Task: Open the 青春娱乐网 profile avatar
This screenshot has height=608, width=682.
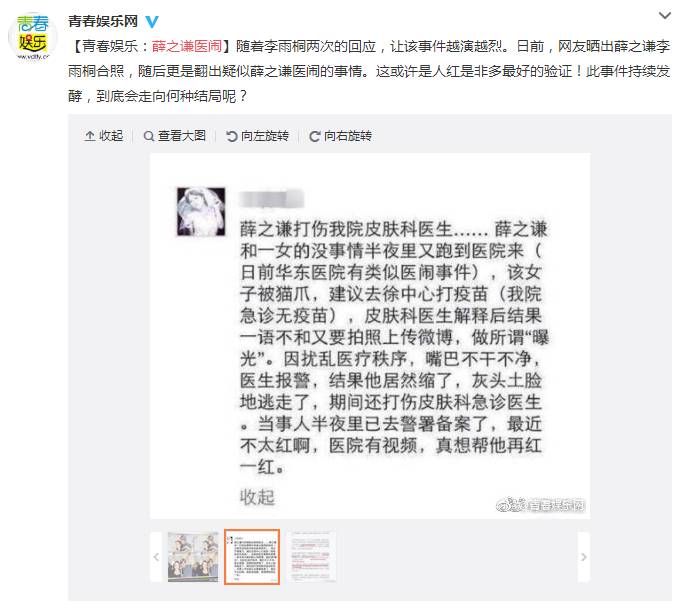Action: coord(33,37)
